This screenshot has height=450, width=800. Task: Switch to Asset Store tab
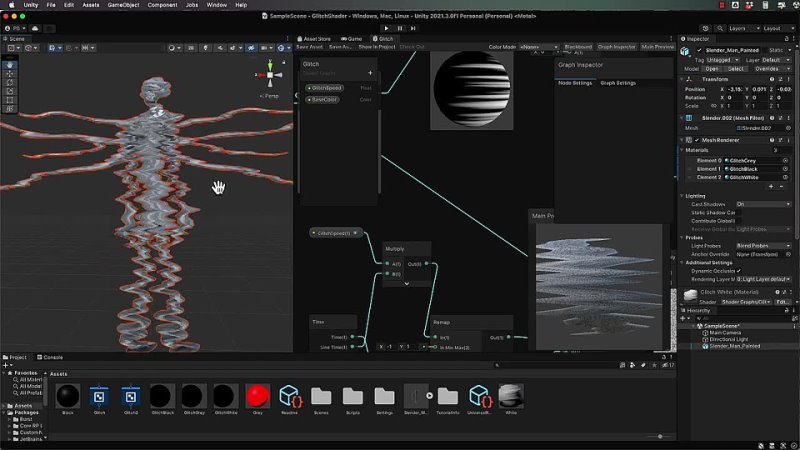tap(314, 39)
